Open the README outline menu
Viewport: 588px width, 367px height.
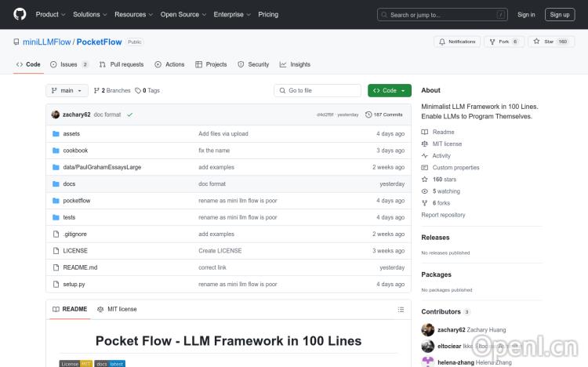(x=401, y=309)
